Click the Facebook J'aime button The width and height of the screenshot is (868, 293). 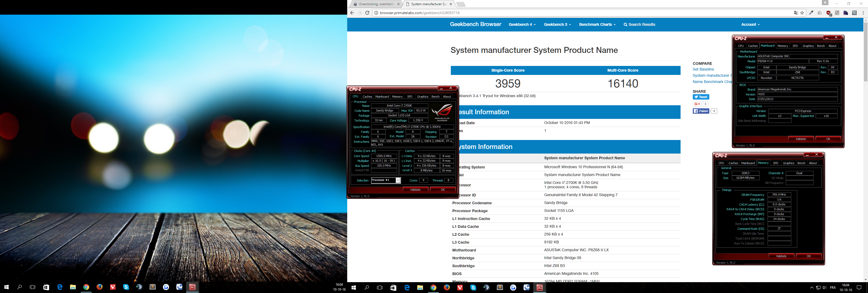(x=701, y=111)
